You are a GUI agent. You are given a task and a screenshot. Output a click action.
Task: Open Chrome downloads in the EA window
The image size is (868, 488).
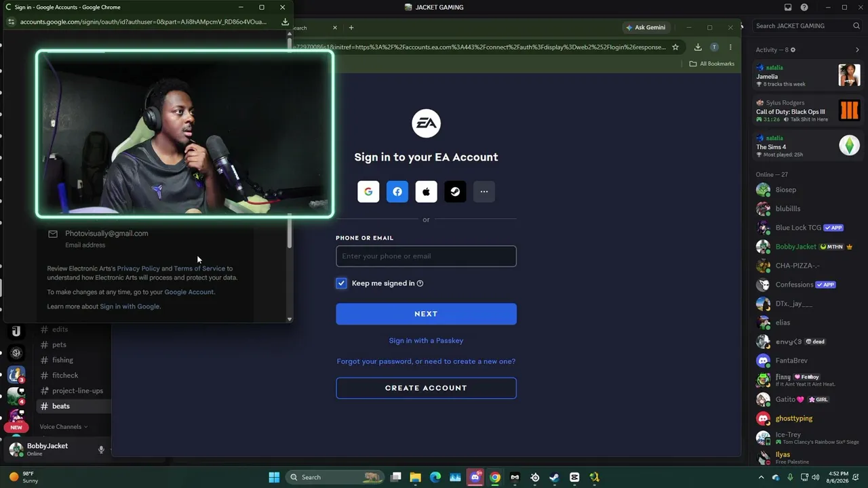[x=698, y=47]
